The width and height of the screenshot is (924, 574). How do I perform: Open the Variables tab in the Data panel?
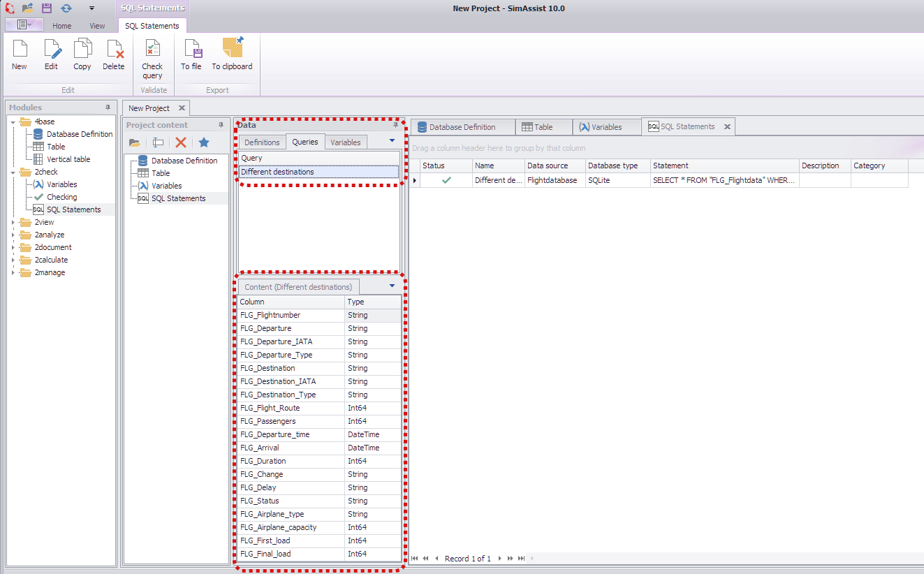(x=345, y=142)
